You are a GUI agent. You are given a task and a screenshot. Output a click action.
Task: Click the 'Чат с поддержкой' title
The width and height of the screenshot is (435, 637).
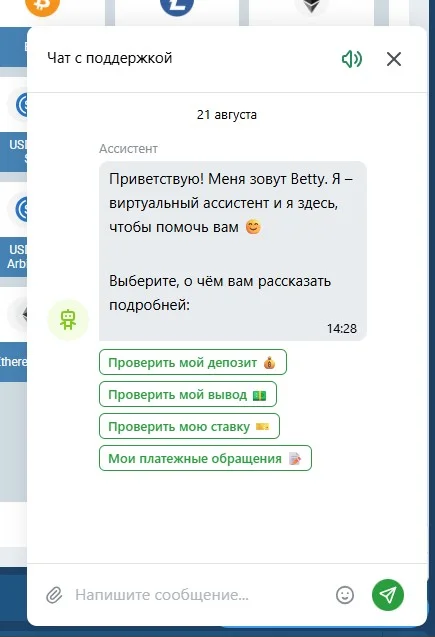[110, 58]
